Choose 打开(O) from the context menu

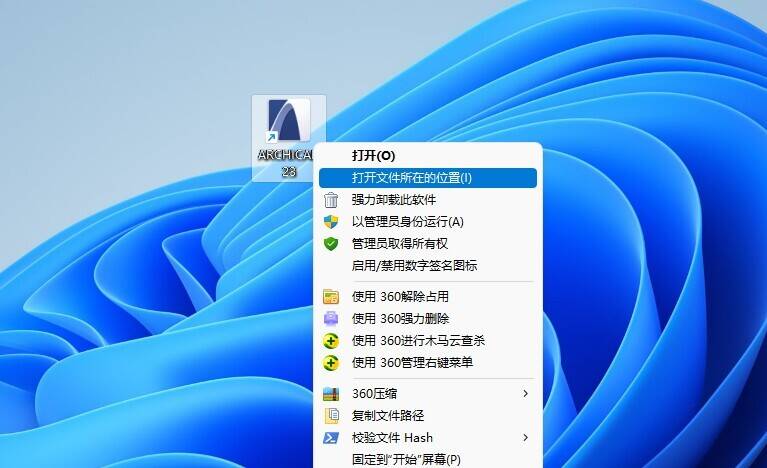[x=373, y=156]
